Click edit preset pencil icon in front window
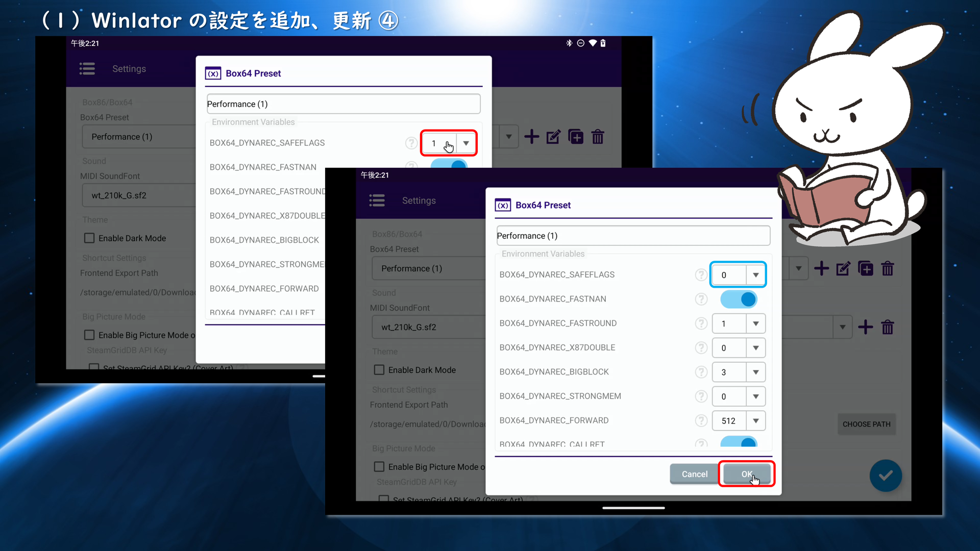This screenshot has width=980, height=551. 843,268
